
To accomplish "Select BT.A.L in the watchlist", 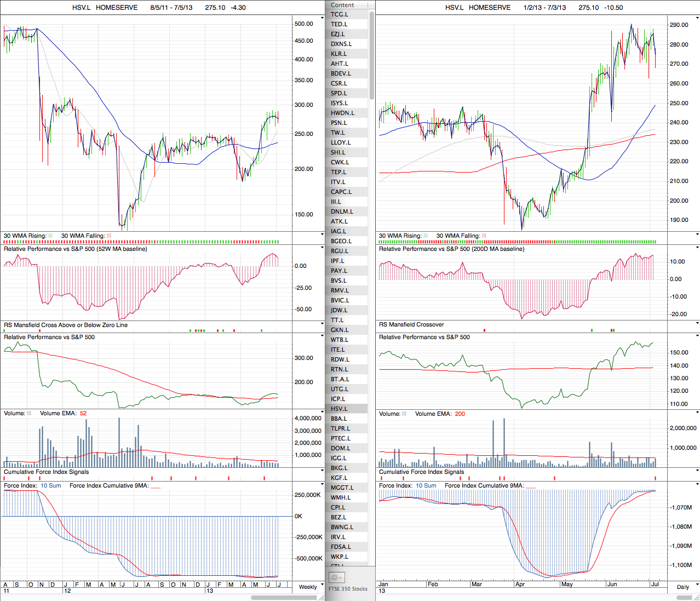I will click(340, 379).
